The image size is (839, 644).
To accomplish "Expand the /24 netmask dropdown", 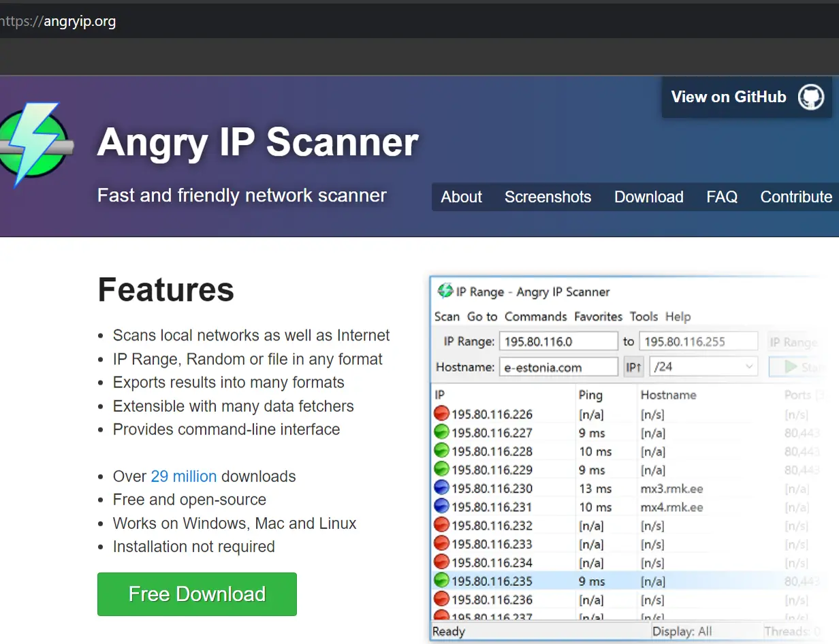I will 749,367.
